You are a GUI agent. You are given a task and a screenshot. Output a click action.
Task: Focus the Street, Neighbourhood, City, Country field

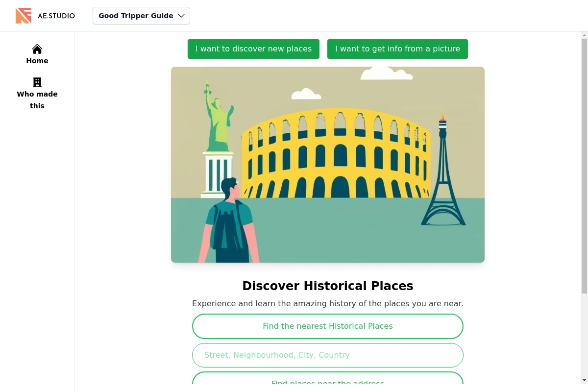[x=327, y=355]
